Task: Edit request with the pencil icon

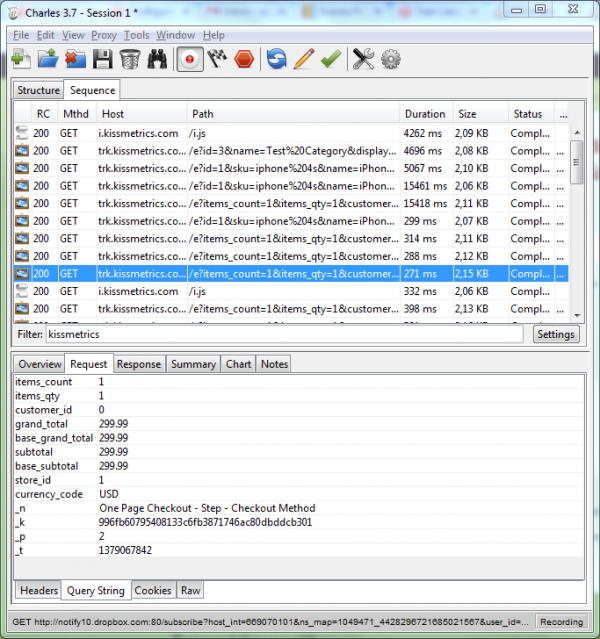Action: point(304,59)
